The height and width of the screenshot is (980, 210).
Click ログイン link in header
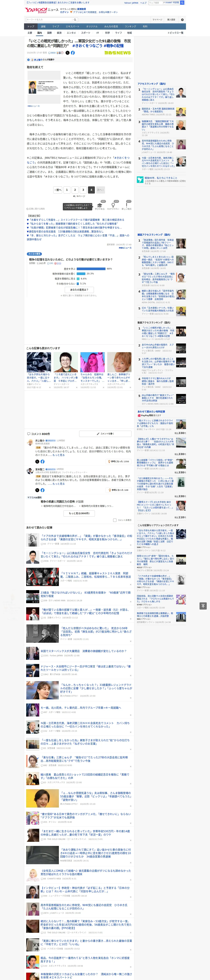pos(64,12)
